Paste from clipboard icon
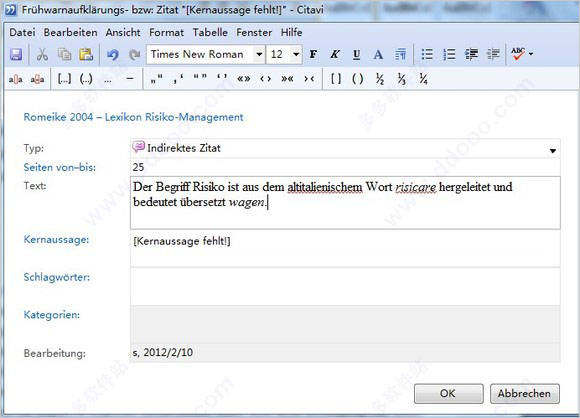580x418 pixels. point(86,54)
